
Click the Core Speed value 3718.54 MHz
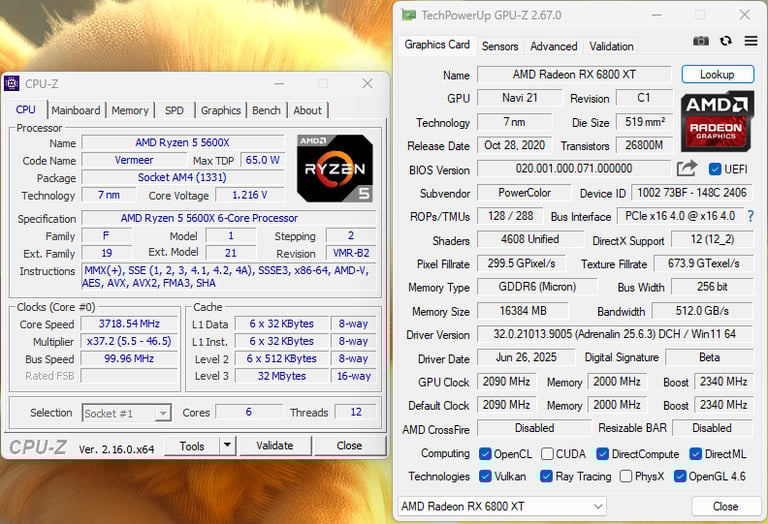(x=129, y=324)
